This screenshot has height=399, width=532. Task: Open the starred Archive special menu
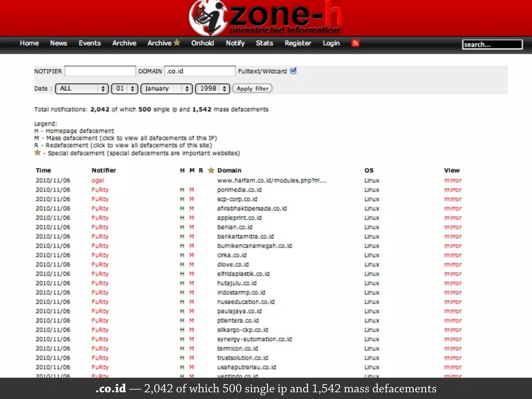pos(164,43)
